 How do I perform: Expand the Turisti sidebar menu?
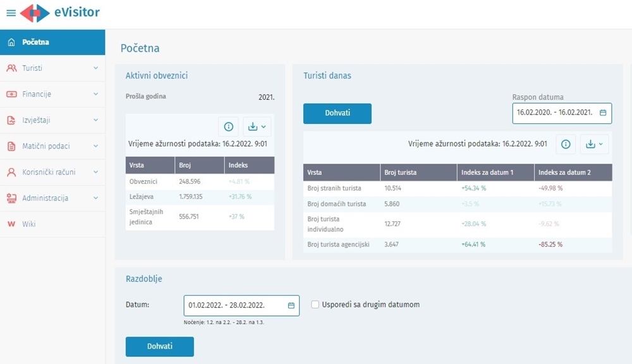pyautogui.click(x=95, y=68)
